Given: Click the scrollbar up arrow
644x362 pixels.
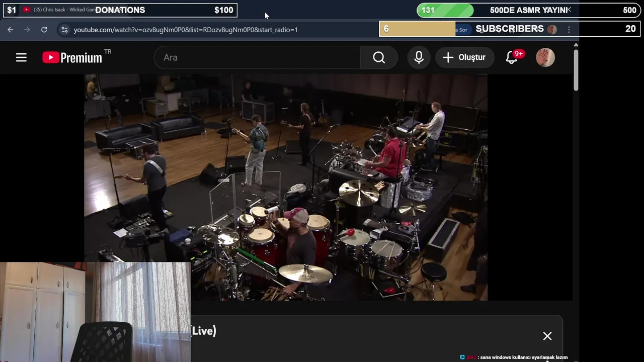Looking at the screenshot, I should tap(576, 45).
